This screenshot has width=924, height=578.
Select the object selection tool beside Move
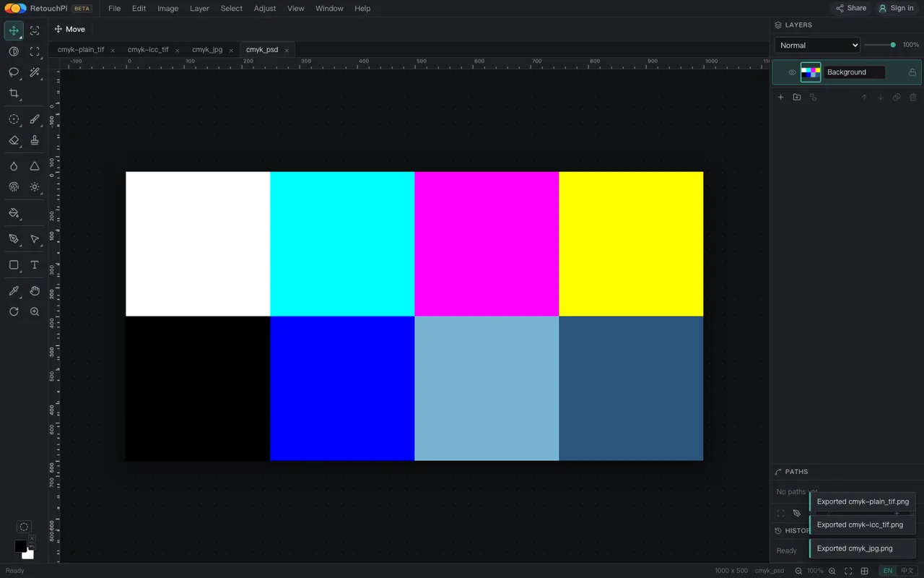(35, 30)
